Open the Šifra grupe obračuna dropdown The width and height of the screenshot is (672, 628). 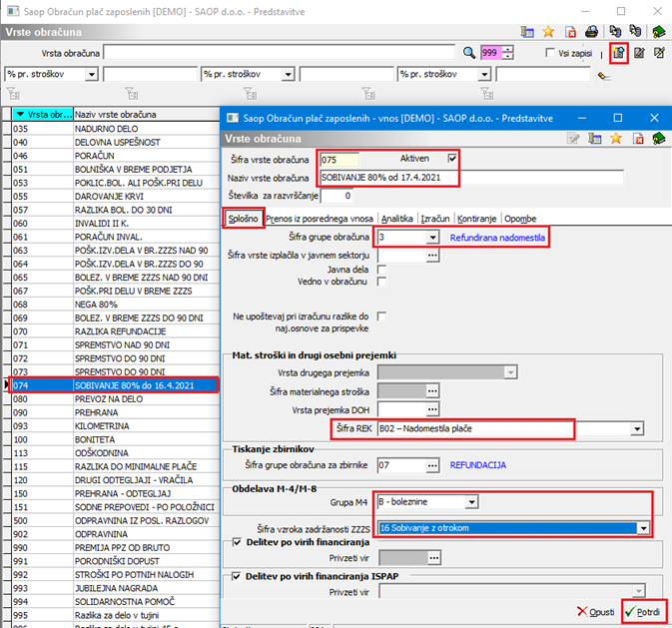(x=433, y=237)
